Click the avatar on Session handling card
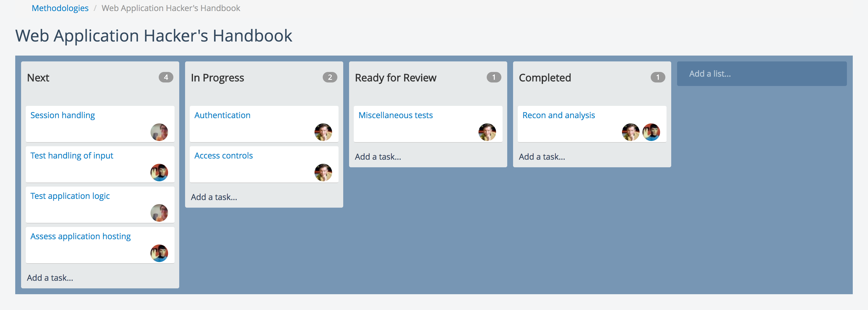The width and height of the screenshot is (868, 310). (159, 132)
